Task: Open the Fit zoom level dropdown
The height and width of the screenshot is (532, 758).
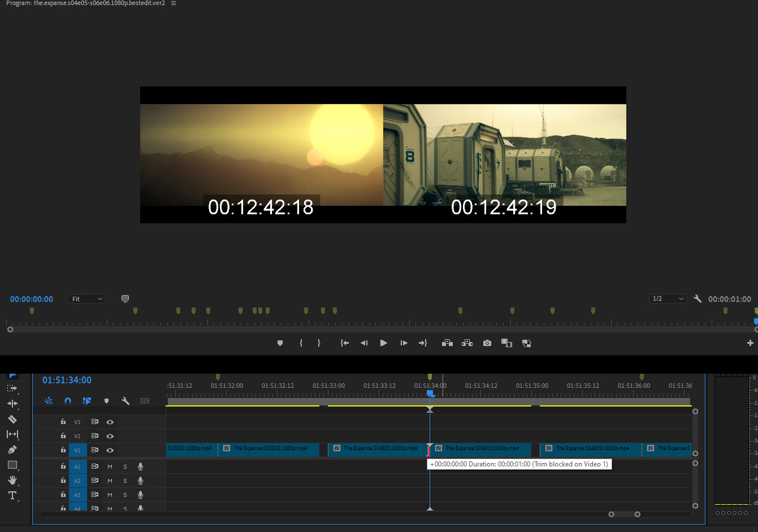Action: (x=86, y=299)
